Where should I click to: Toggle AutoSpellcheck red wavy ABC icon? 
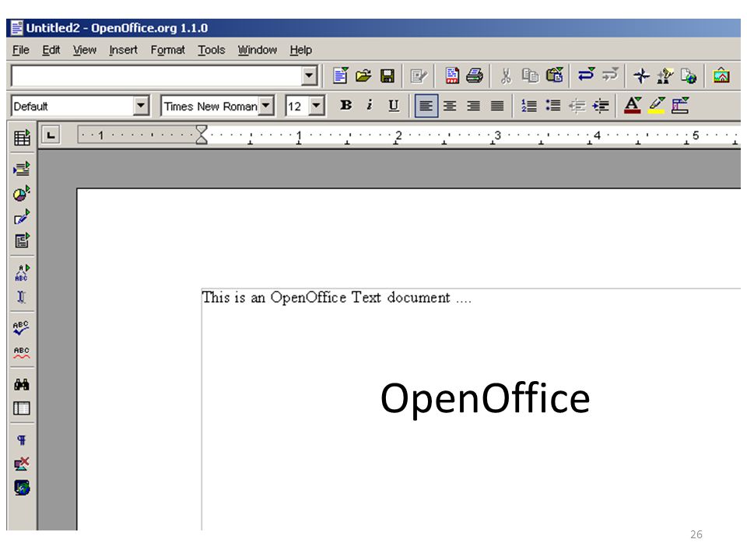pos(22,352)
